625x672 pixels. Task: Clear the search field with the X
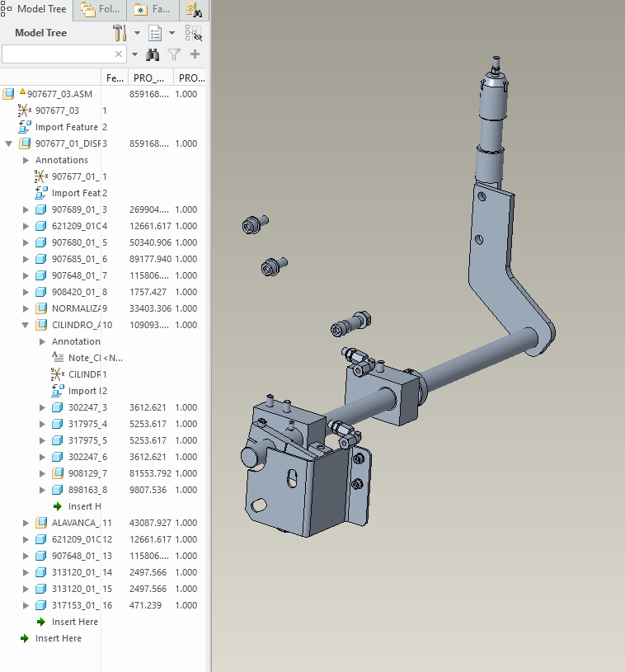coord(119,54)
